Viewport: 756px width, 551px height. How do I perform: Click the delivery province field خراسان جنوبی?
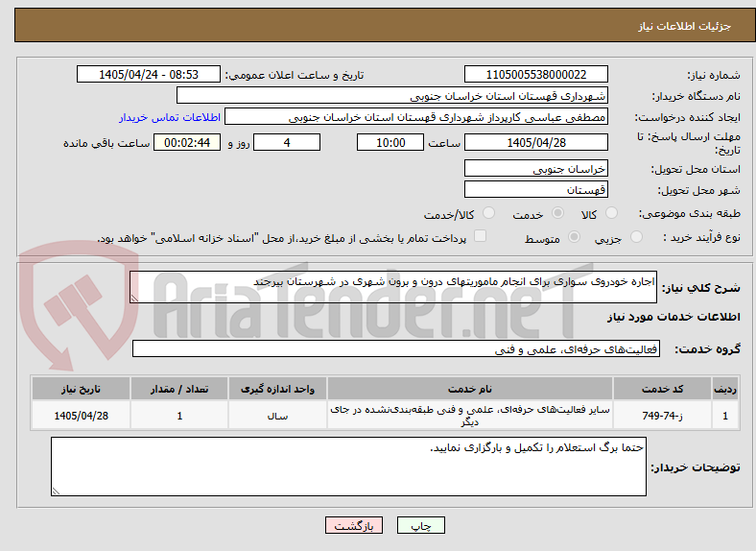tap(536, 168)
